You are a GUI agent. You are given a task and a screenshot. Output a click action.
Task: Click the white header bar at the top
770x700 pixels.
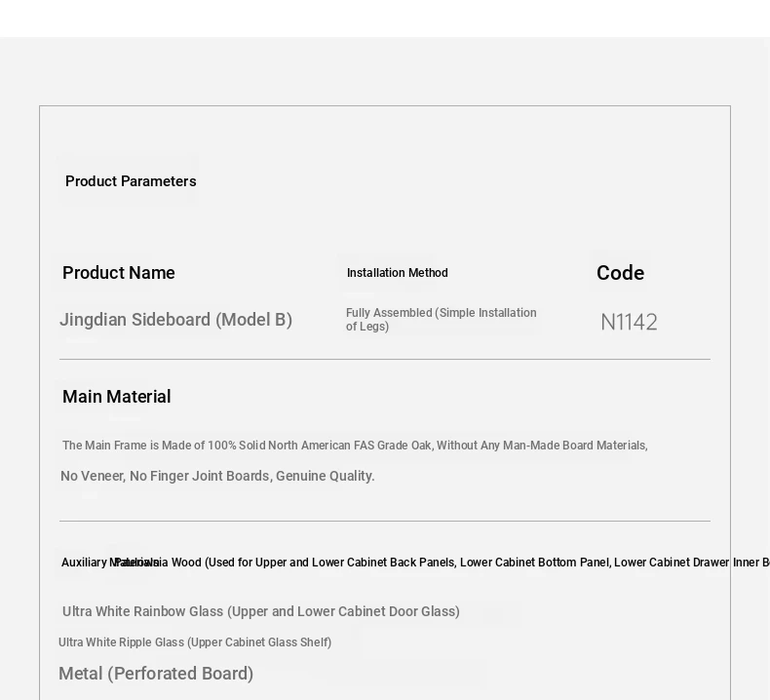pyautogui.click(x=385, y=19)
